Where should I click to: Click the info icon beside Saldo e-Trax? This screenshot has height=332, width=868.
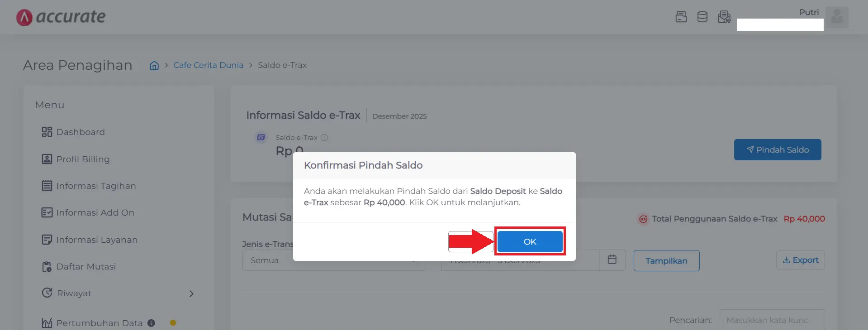tap(324, 137)
